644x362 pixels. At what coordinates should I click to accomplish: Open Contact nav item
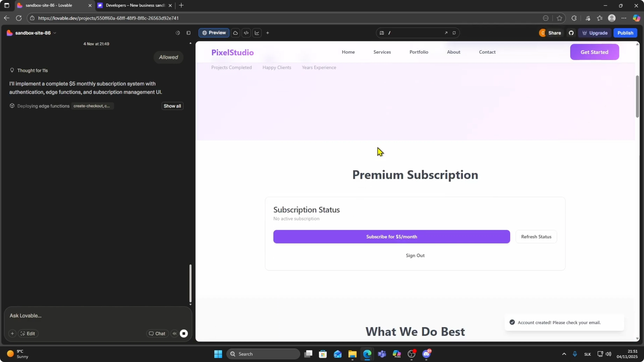point(487,52)
